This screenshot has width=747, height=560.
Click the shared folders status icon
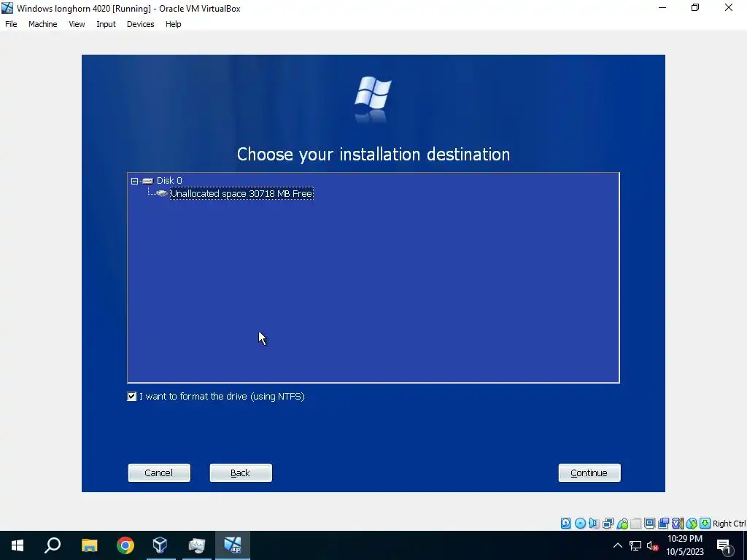636,524
